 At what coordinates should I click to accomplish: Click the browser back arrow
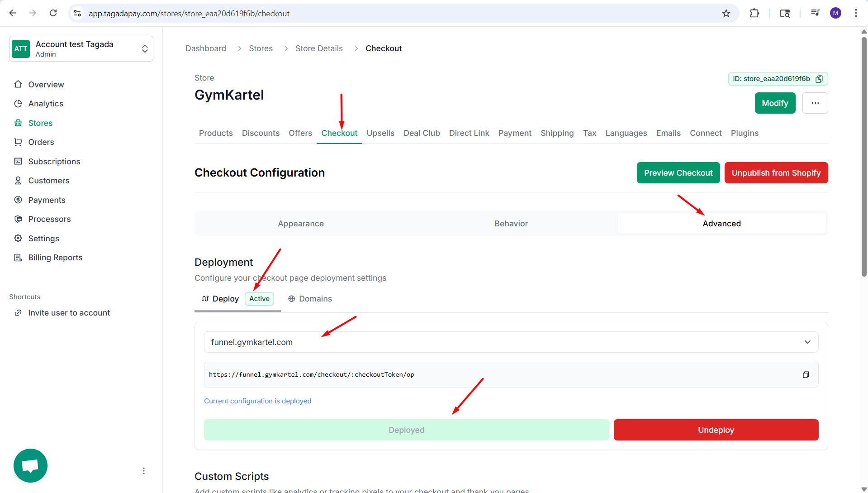tap(13, 13)
